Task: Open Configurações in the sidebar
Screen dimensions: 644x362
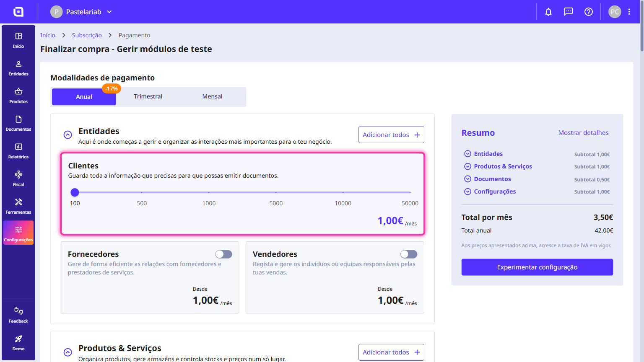Action: click(x=18, y=233)
